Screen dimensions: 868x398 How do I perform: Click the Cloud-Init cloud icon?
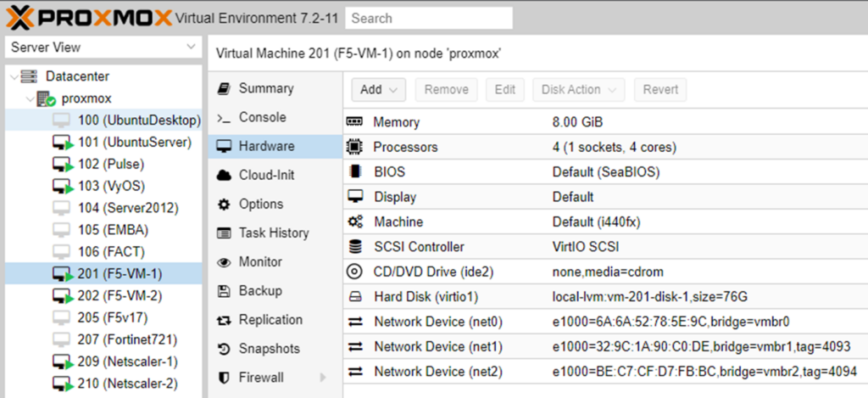click(224, 176)
